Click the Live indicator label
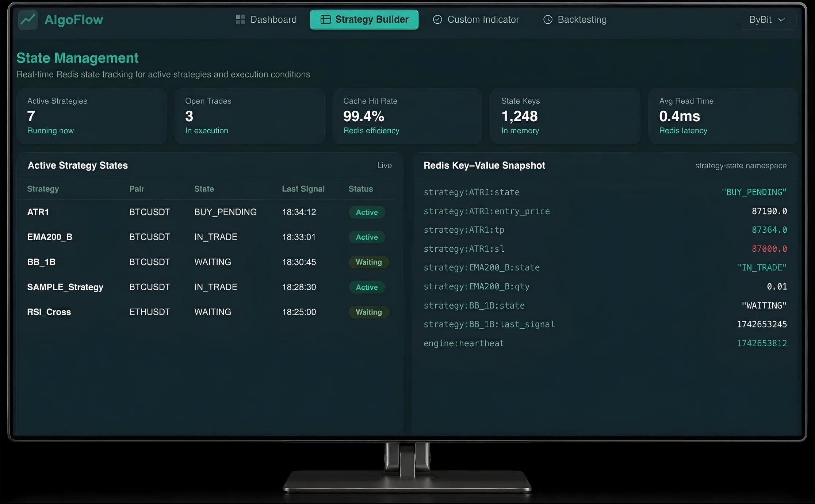The width and height of the screenshot is (815, 504). click(x=384, y=165)
